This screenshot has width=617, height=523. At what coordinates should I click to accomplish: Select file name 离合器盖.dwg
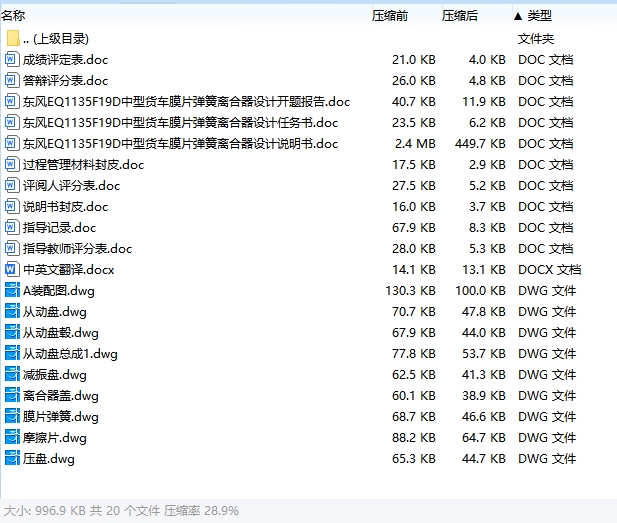(61, 395)
